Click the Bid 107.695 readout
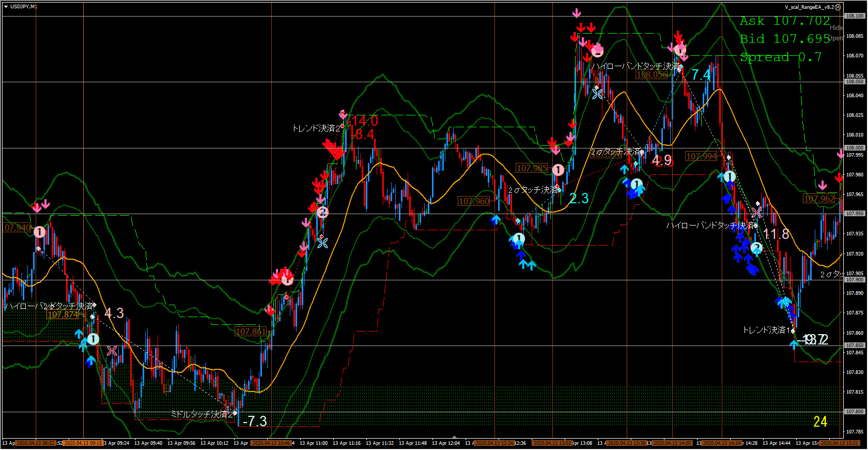Image resolution: width=868 pixels, height=450 pixels. coord(785,39)
